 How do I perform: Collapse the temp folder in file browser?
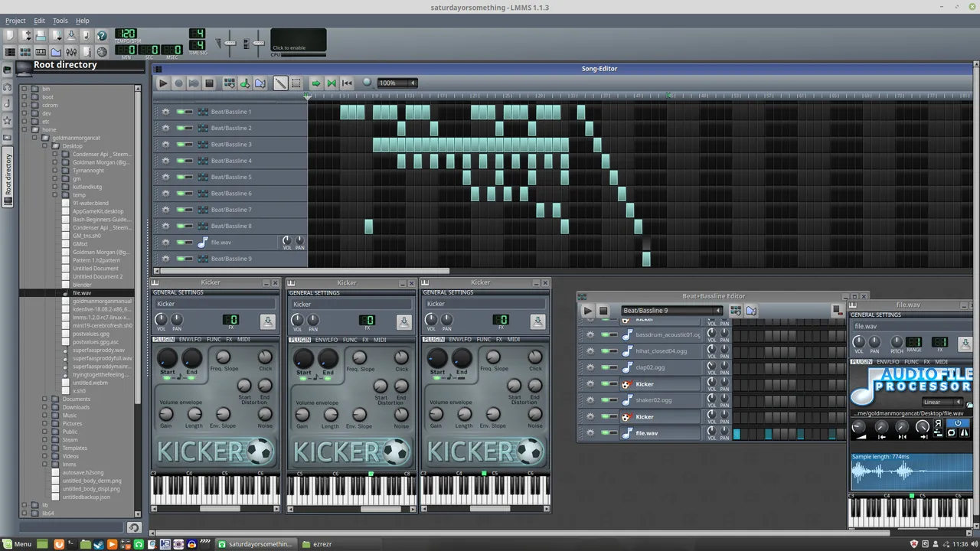pos(55,195)
